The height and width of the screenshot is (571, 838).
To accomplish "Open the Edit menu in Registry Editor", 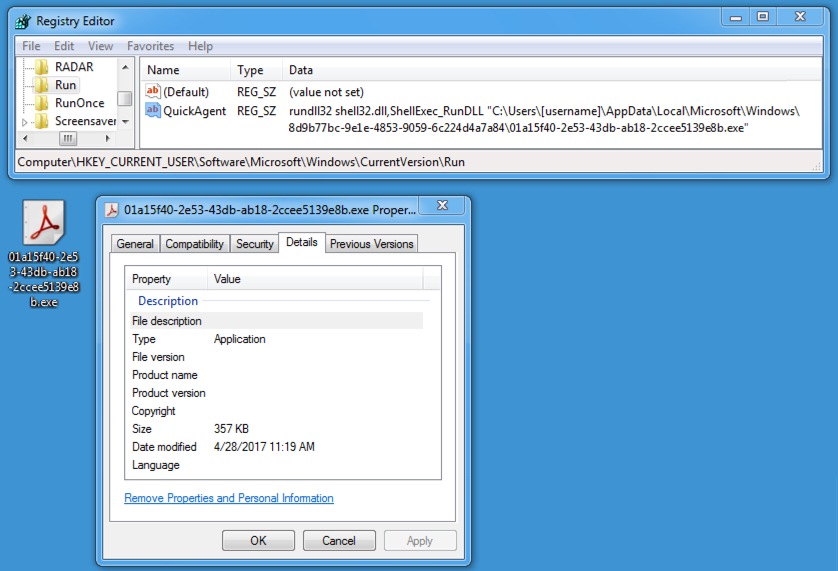I will tap(64, 46).
